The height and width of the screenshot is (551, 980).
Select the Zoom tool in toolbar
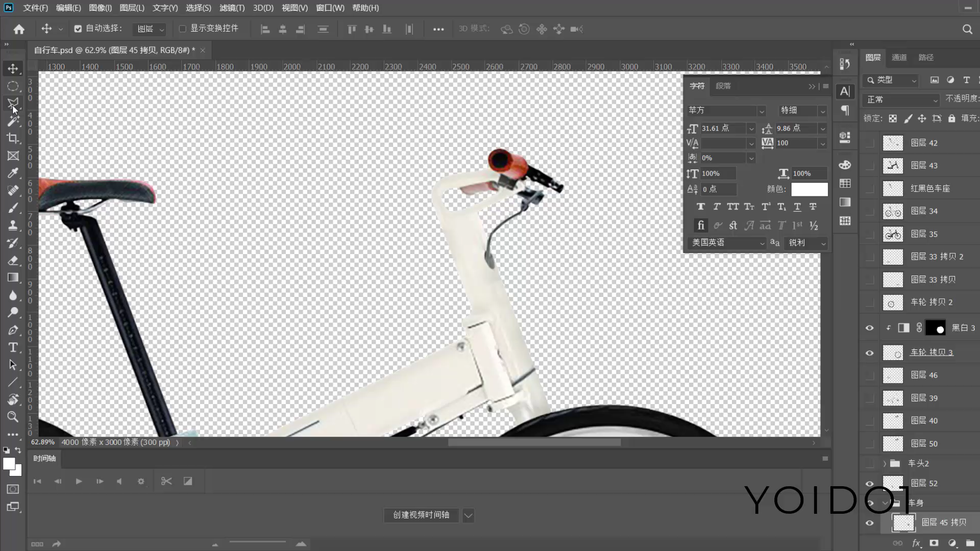click(13, 417)
